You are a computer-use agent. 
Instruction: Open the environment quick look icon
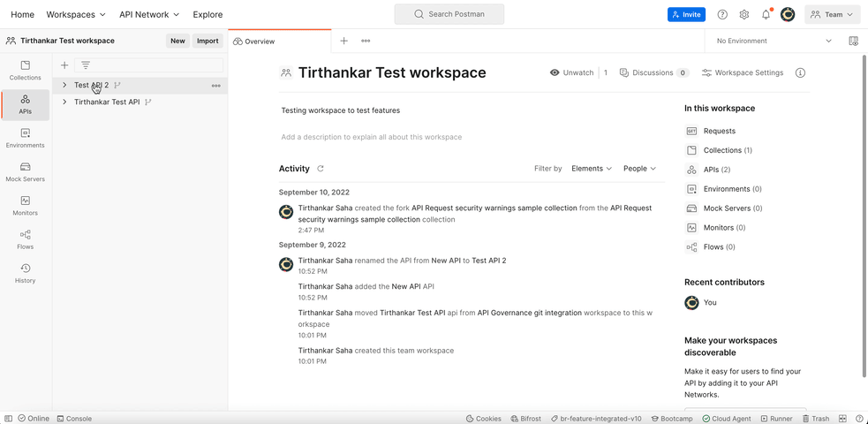coord(853,41)
